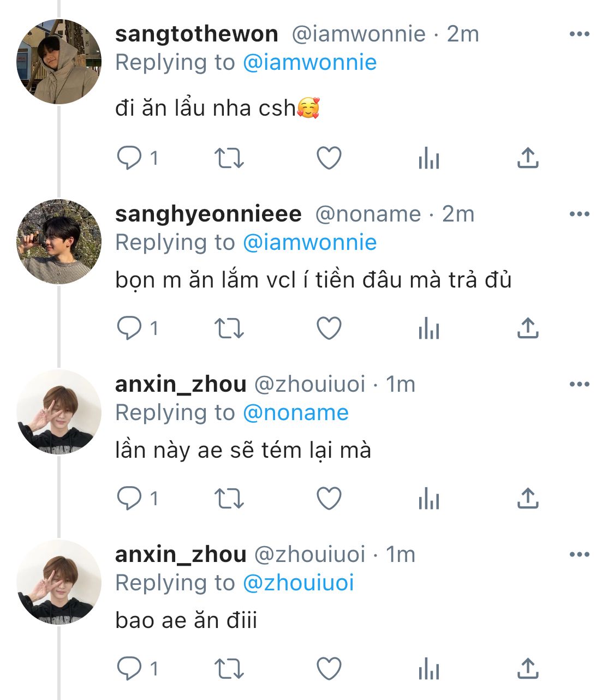Like the "lần này ae sẽ tém lại mà" tweet
Image resolution: width=614 pixels, height=700 pixels.
329,499
